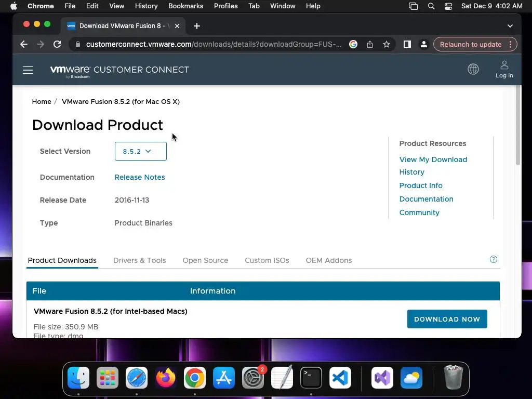Screen dimensions: 532x399
Task: Open Launchpad from the dock
Action: tap(108, 378)
